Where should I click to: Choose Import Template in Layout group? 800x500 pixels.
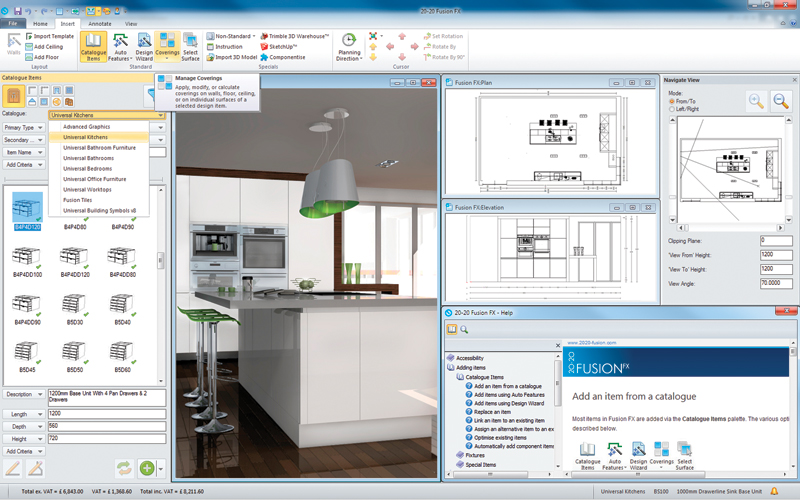tap(49, 36)
